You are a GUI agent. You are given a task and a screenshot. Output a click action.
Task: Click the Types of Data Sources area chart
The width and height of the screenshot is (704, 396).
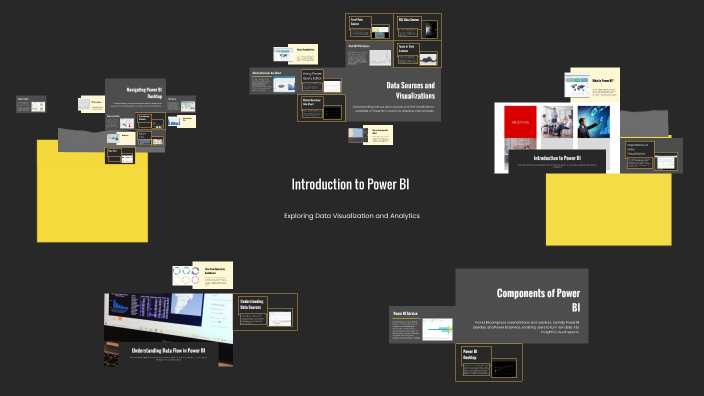click(428, 59)
